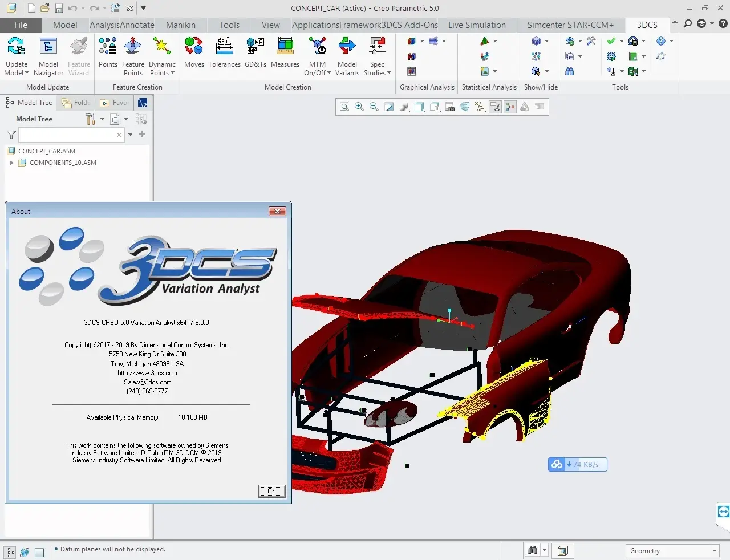730x560 pixels.
Task: Select COMPONENTS_10.ASM in the model tree
Action: (x=63, y=163)
